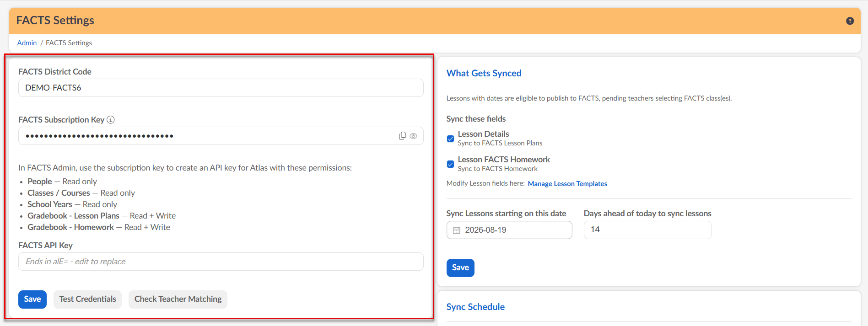Screen dimensions: 868x326
Task: Click 'FACTS Settings' breadcrumb text
Action: (x=69, y=43)
